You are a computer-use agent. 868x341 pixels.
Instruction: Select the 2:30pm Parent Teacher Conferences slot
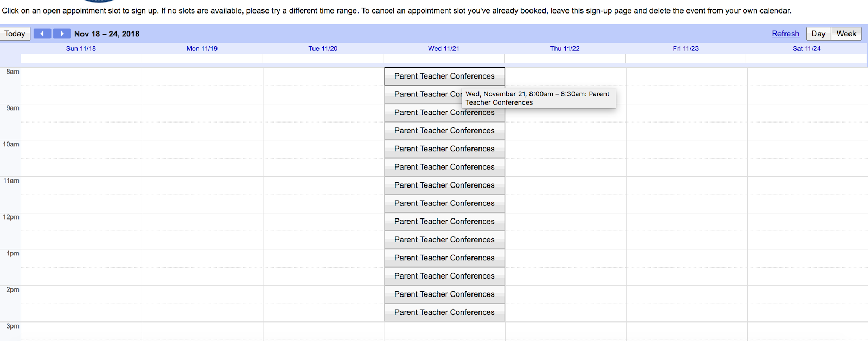tap(444, 312)
